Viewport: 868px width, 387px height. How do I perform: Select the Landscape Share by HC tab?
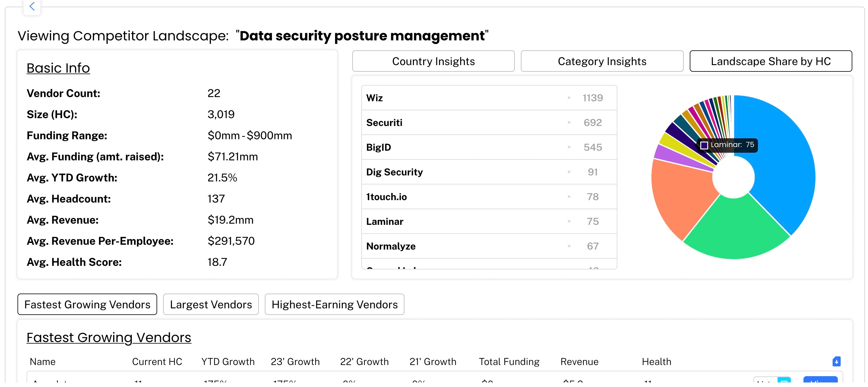(771, 61)
